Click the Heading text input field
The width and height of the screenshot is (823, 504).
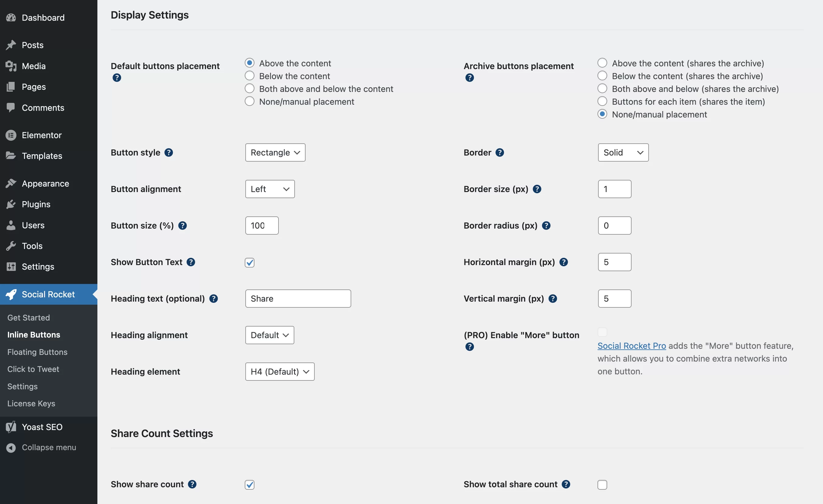point(297,298)
